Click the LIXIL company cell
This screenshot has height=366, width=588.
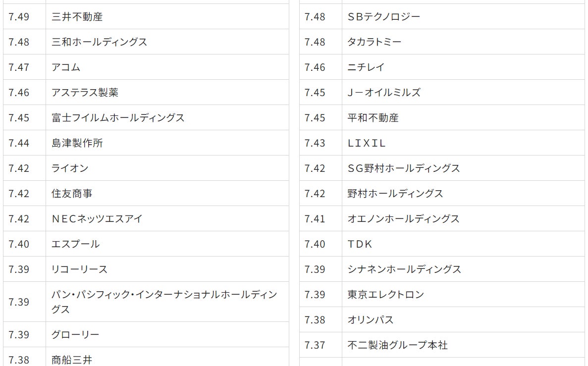[x=367, y=143]
